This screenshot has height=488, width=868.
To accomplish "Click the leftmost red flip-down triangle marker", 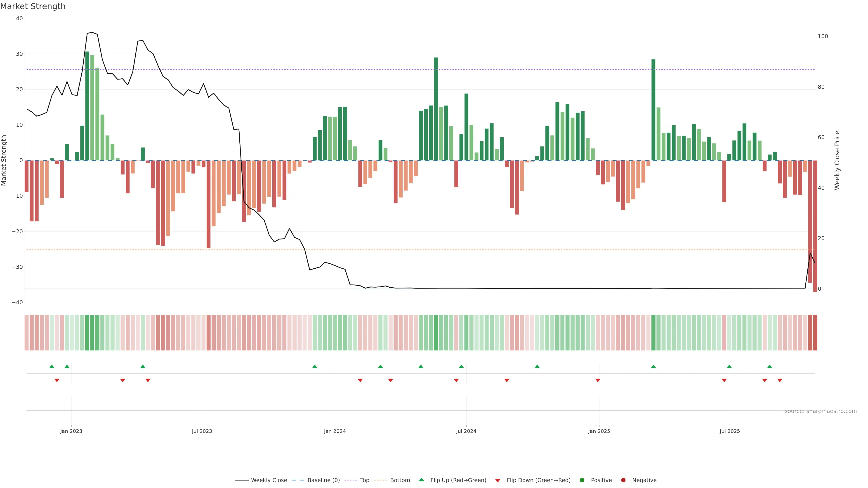I will tap(57, 380).
